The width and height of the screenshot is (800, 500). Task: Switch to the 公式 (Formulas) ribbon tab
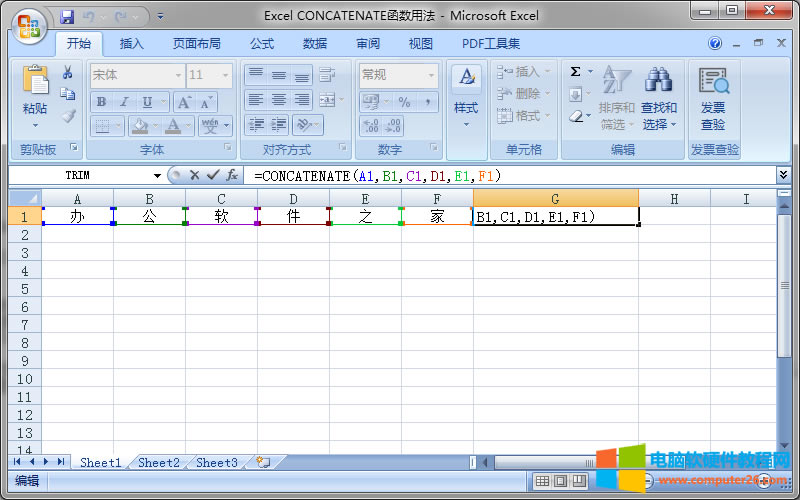[x=262, y=44]
